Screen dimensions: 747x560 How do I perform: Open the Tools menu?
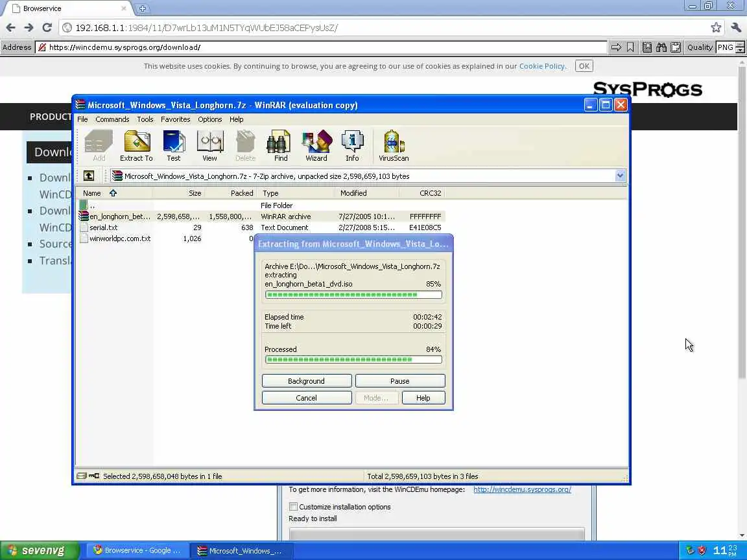pyautogui.click(x=145, y=119)
